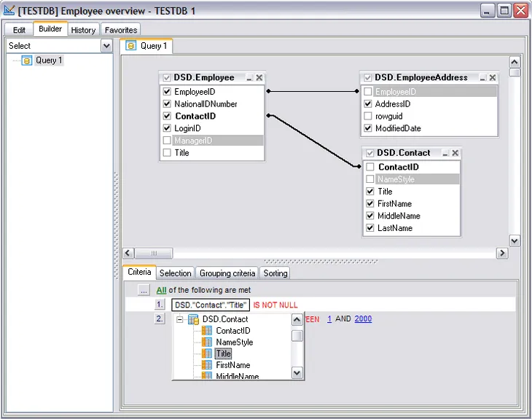Minimize the DSD.Employee table box
The image size is (532, 419).
coord(249,78)
